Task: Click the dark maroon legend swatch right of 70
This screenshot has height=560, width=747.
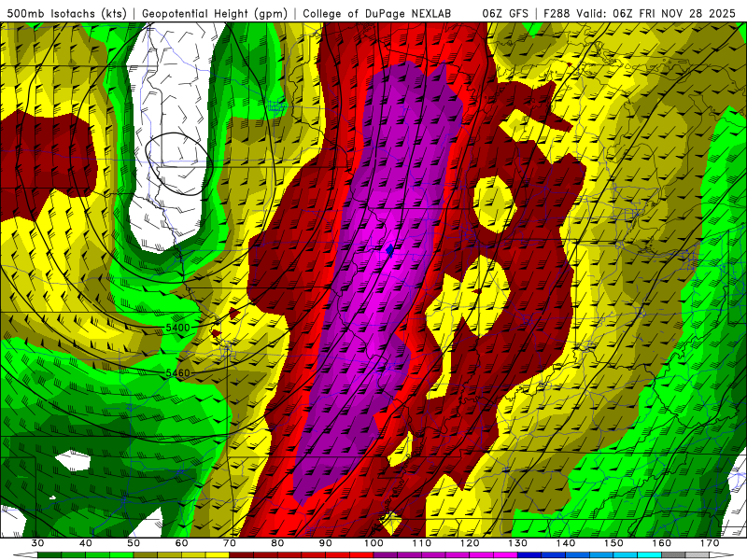Action: click(242, 555)
